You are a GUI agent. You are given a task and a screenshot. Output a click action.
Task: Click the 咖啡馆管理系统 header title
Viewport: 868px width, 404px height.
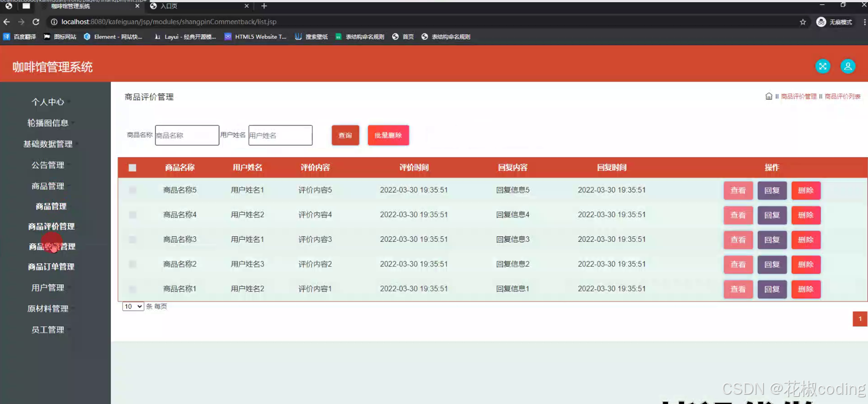(x=53, y=67)
